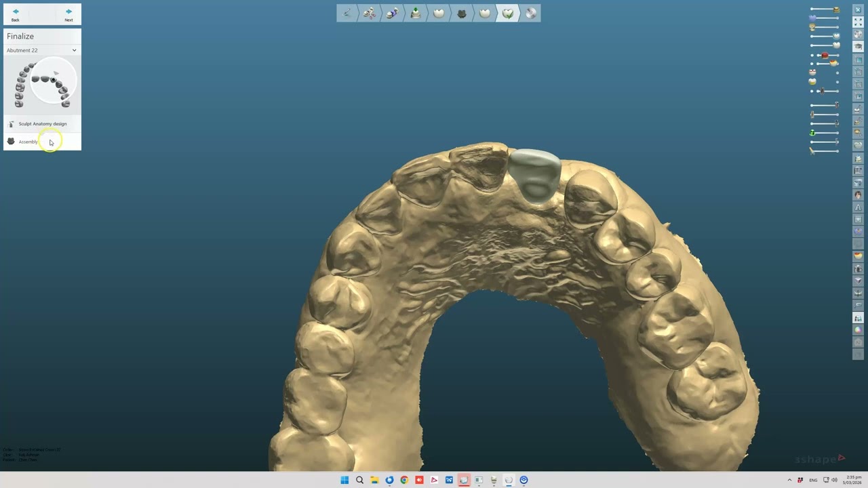Toggle the bottom scan-flag visibility icon
Screen dimensions: 868x488
[812, 150]
